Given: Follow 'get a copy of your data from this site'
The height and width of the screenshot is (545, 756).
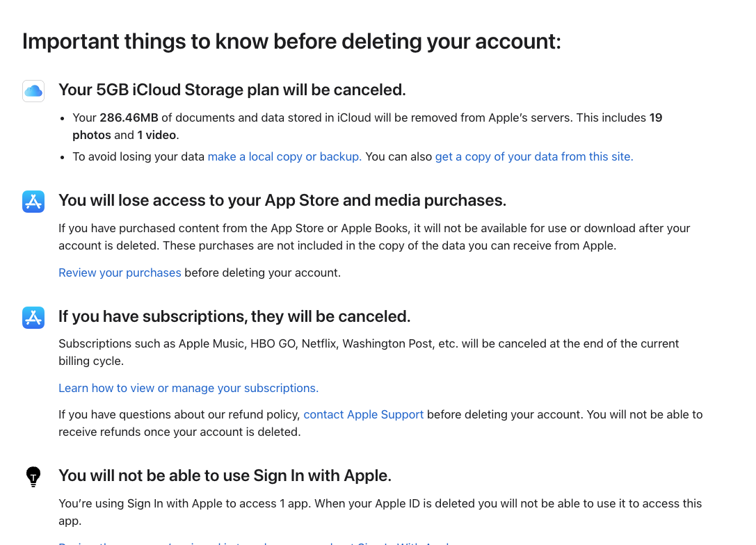Looking at the screenshot, I should pos(534,156).
